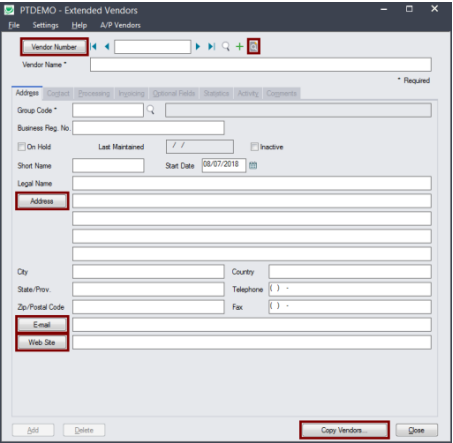
Task: Click the Start Date field 08/07/2018
Action: coord(224,165)
